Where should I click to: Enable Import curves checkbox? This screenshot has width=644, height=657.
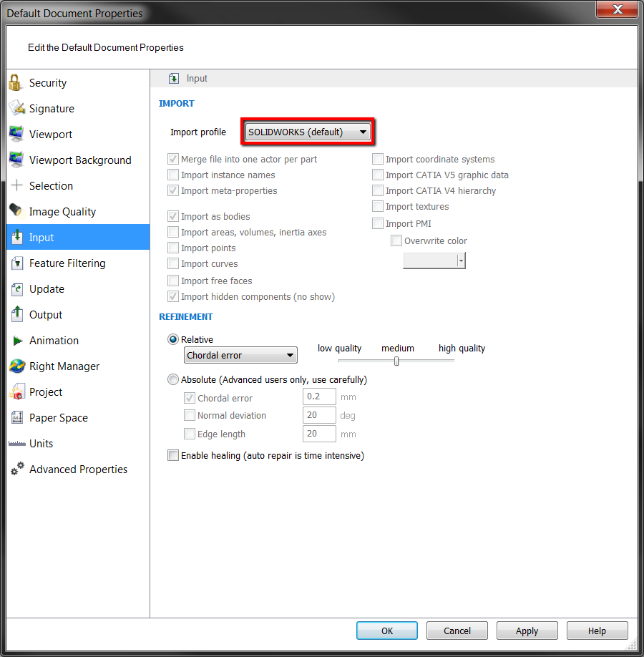pyautogui.click(x=173, y=263)
